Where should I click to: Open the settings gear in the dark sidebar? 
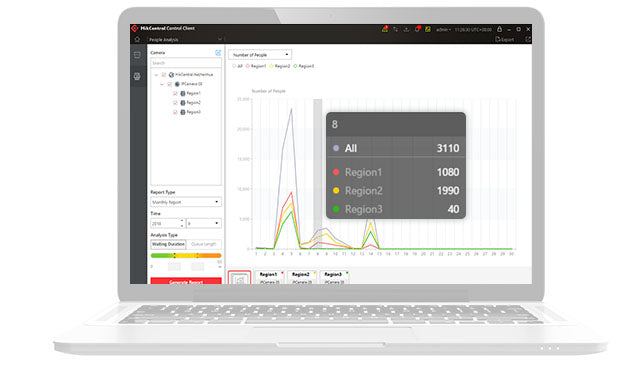137,76
